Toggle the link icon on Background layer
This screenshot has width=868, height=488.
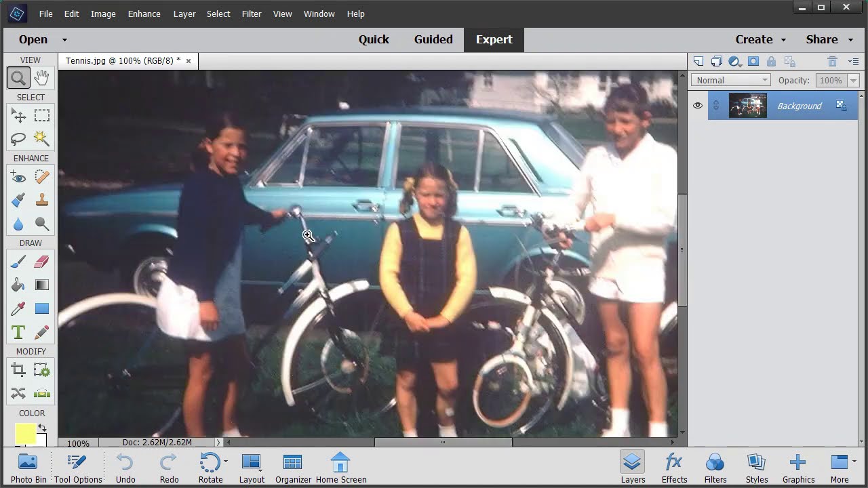(716, 106)
